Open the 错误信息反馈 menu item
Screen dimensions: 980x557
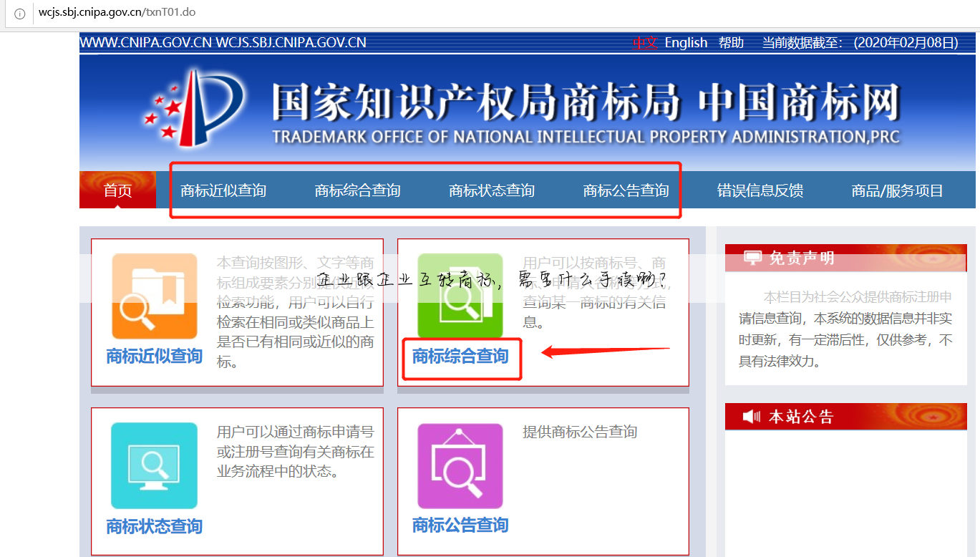point(760,190)
